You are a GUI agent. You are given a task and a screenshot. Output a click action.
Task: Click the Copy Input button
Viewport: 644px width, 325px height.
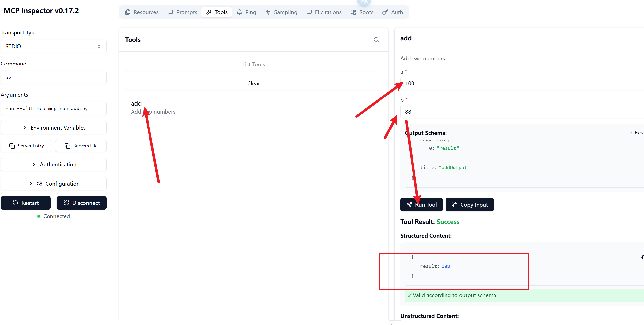[x=469, y=205]
